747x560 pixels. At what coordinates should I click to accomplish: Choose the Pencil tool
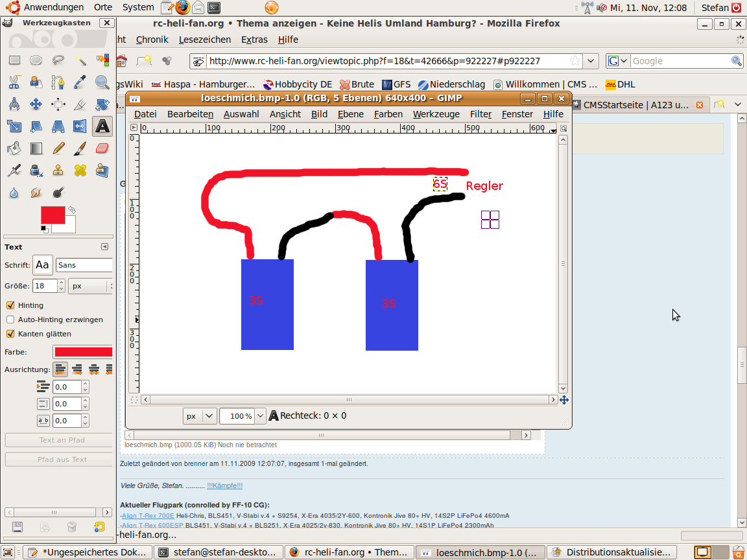[x=58, y=148]
